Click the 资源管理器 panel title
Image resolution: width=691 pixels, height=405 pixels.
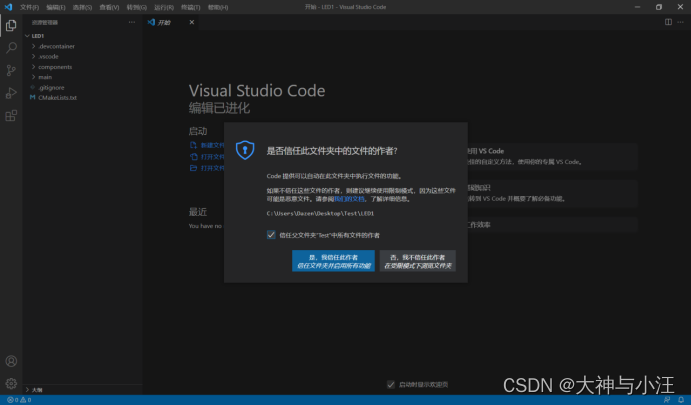click(x=45, y=22)
